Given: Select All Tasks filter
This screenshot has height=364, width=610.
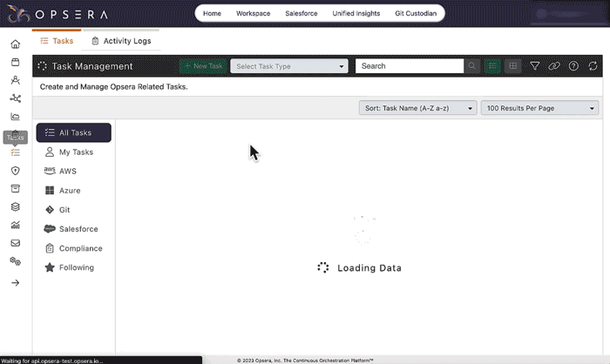Looking at the screenshot, I should tap(73, 132).
